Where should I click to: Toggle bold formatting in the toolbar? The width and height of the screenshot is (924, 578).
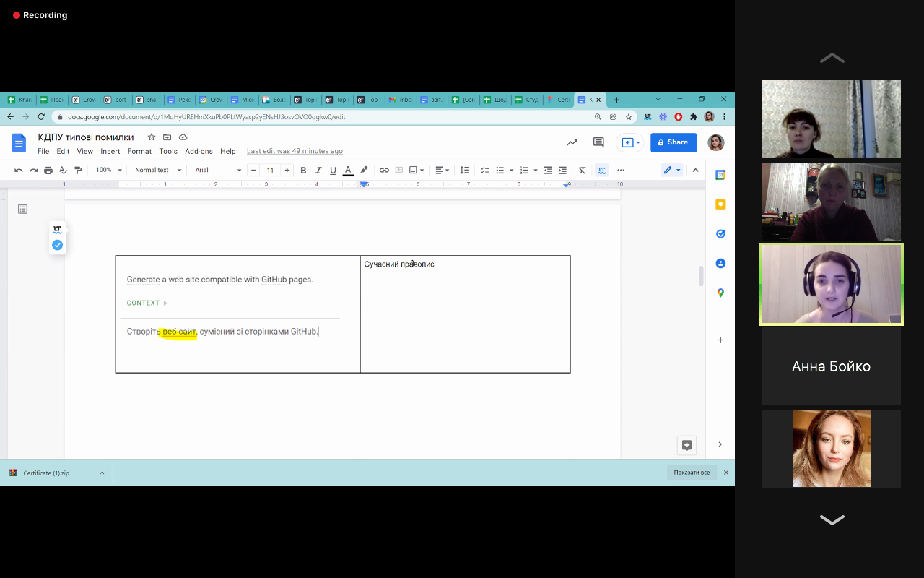coord(303,171)
